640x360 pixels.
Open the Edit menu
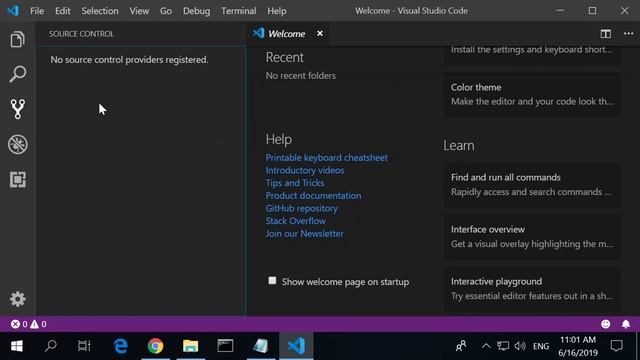62,11
